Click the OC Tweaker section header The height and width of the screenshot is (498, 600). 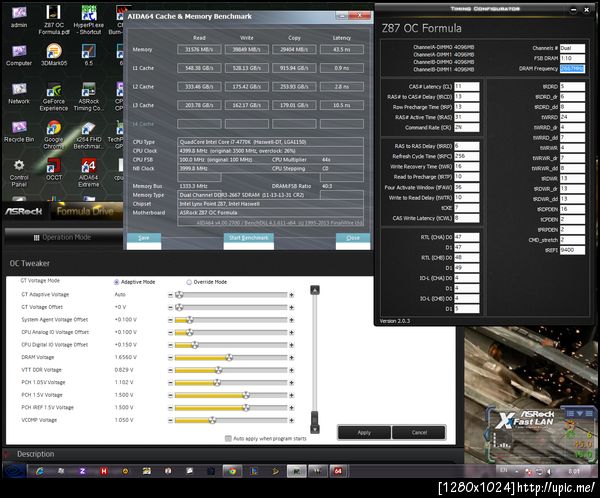tap(29, 263)
